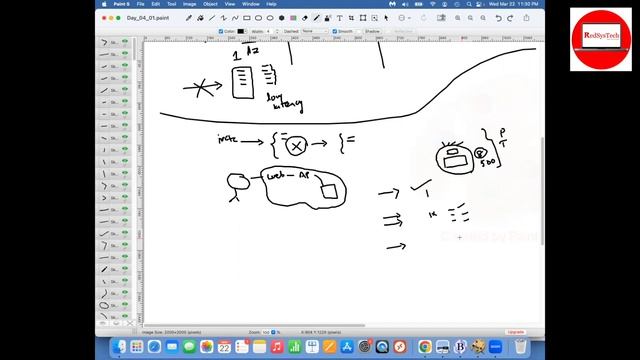Open the View menu
Image resolution: width=640 pixels, height=360 pixels.
pyautogui.click(x=230, y=4)
